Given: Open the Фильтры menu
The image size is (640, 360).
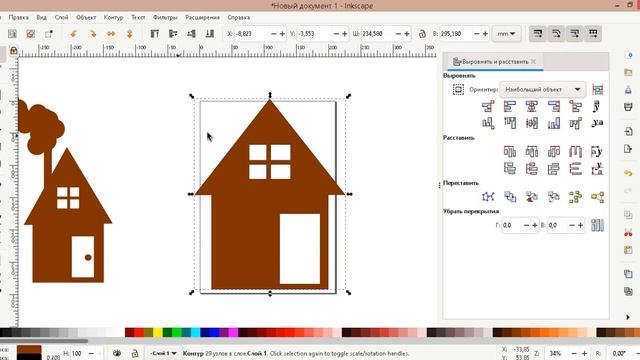Looking at the screenshot, I should pos(165,18).
